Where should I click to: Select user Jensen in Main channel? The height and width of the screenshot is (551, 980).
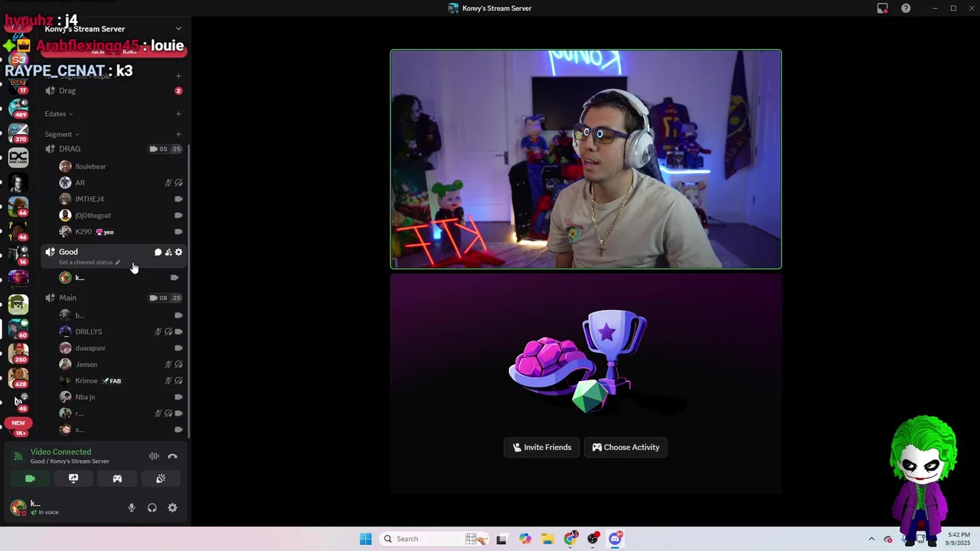tap(120, 364)
